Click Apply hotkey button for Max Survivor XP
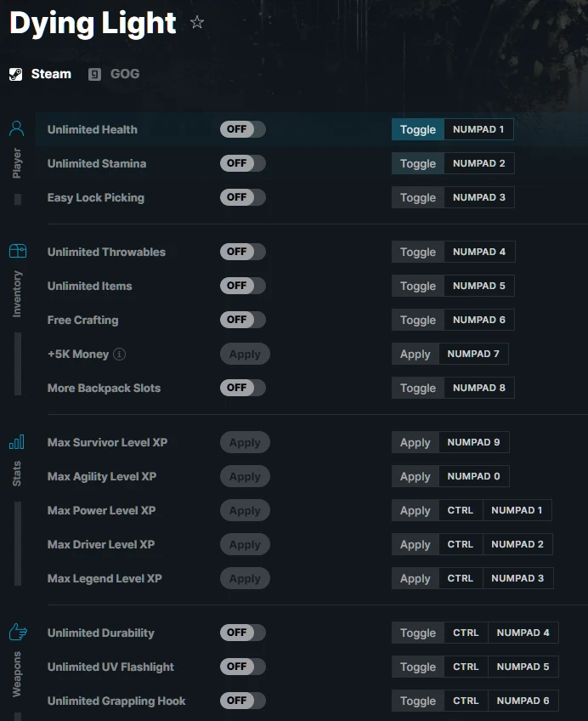Screen dimensions: 588x721 (x=416, y=442)
